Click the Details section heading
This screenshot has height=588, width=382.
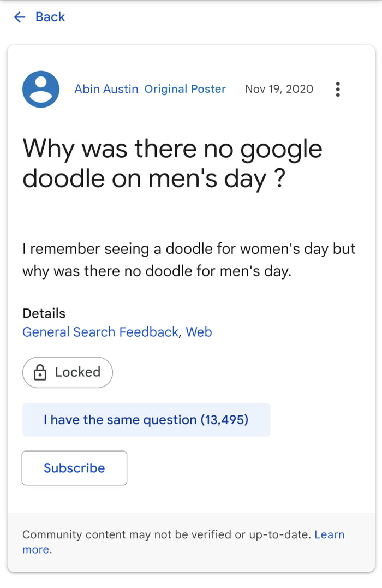click(x=43, y=313)
